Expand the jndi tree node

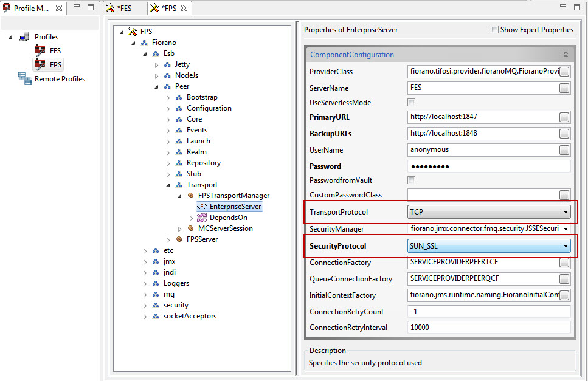[145, 273]
